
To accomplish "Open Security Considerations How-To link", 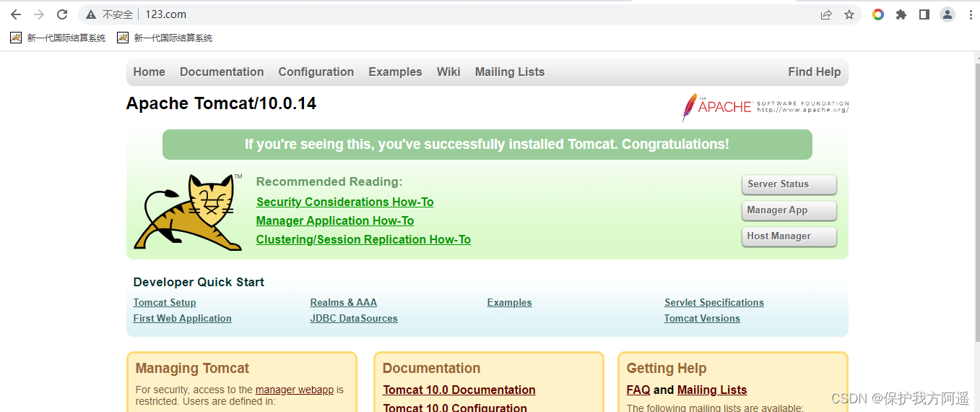I will 344,202.
